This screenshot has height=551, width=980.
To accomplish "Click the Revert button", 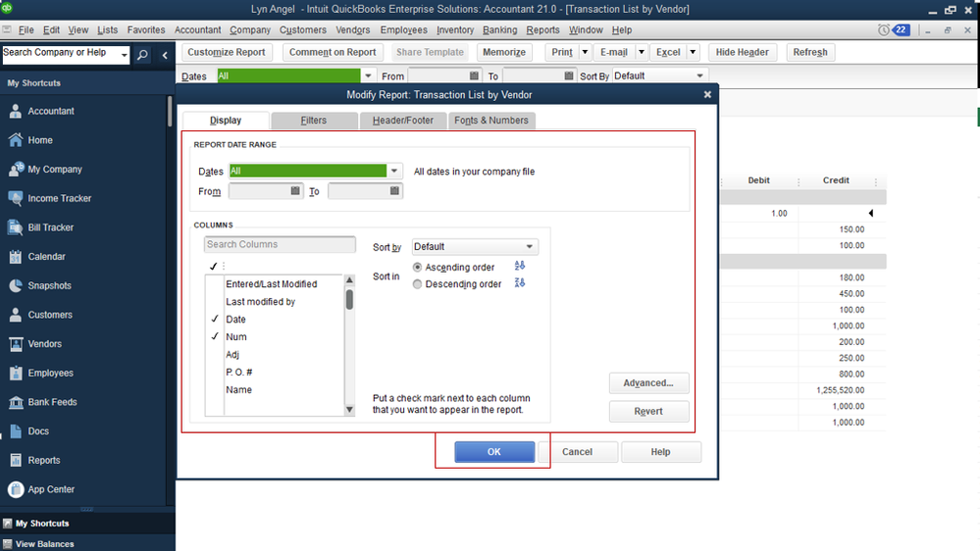I will [x=648, y=412].
